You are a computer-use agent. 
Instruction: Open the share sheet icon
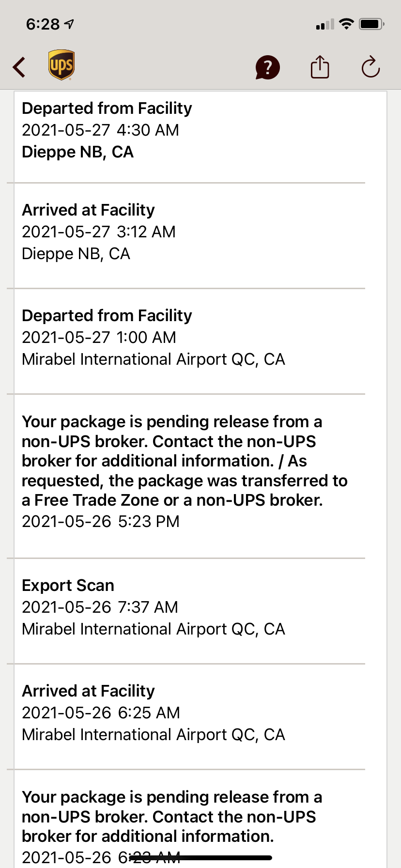point(320,67)
